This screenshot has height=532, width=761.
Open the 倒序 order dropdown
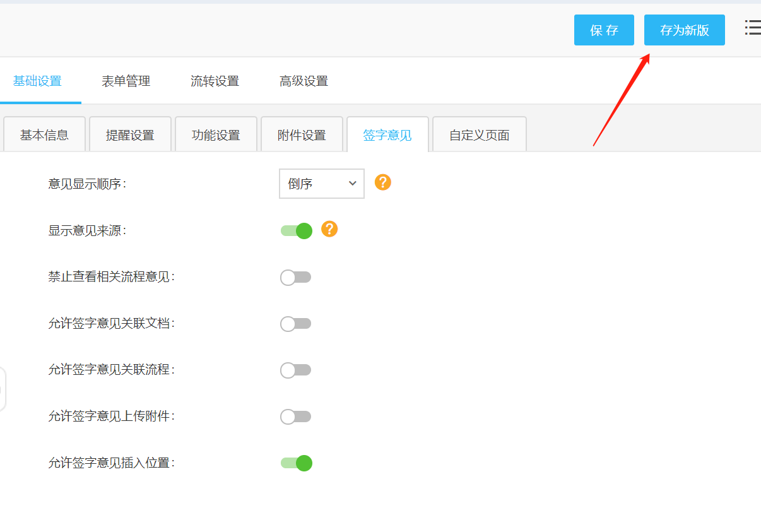tap(322, 184)
